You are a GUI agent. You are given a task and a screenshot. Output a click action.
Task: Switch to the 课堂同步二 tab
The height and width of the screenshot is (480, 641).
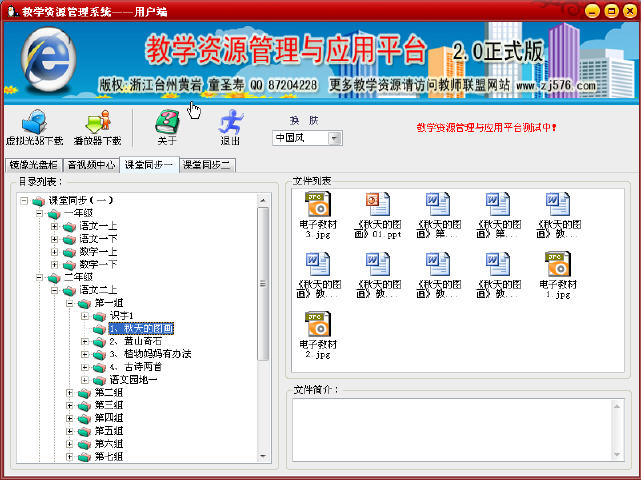[x=207, y=165]
